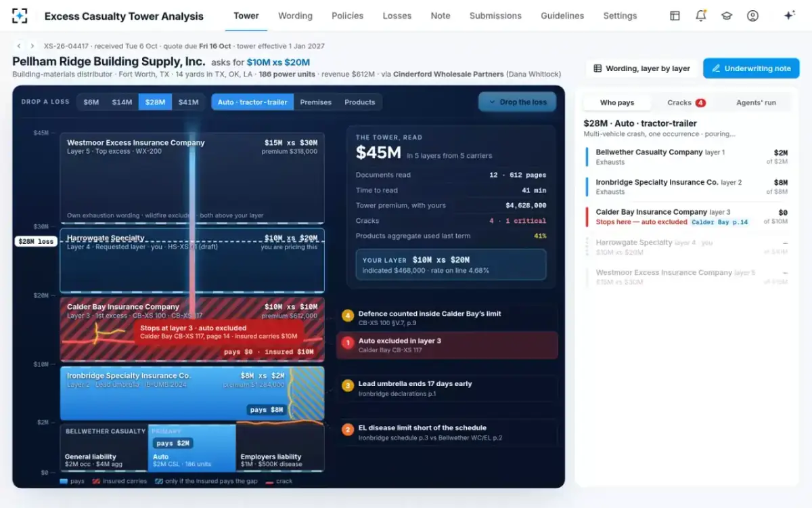
Task: Select Bellwether Auto primary block
Action: pos(191,448)
